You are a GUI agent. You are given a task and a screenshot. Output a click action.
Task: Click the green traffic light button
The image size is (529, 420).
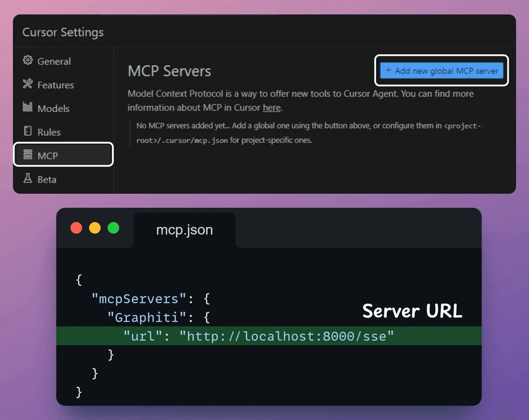tap(113, 228)
